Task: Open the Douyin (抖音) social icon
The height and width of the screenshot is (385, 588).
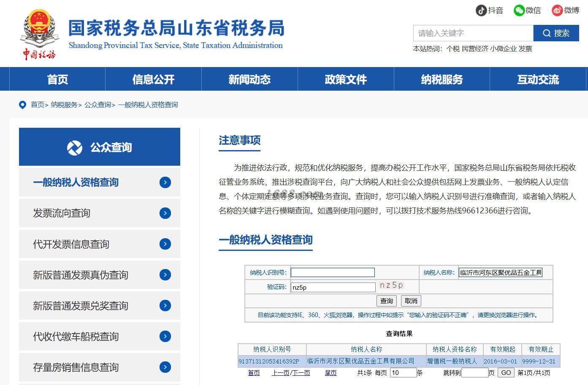Action: pos(481,10)
